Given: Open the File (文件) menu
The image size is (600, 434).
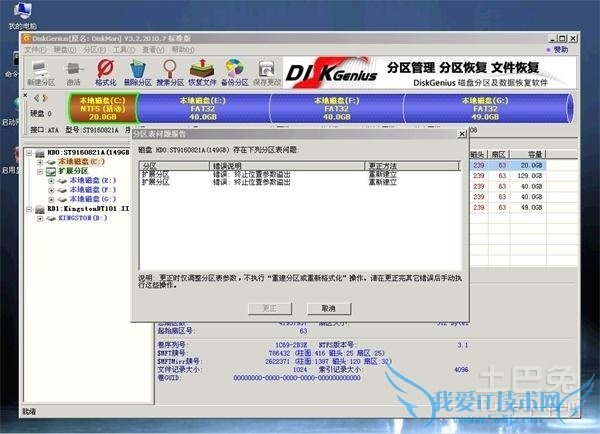Looking at the screenshot, I should tap(35, 50).
